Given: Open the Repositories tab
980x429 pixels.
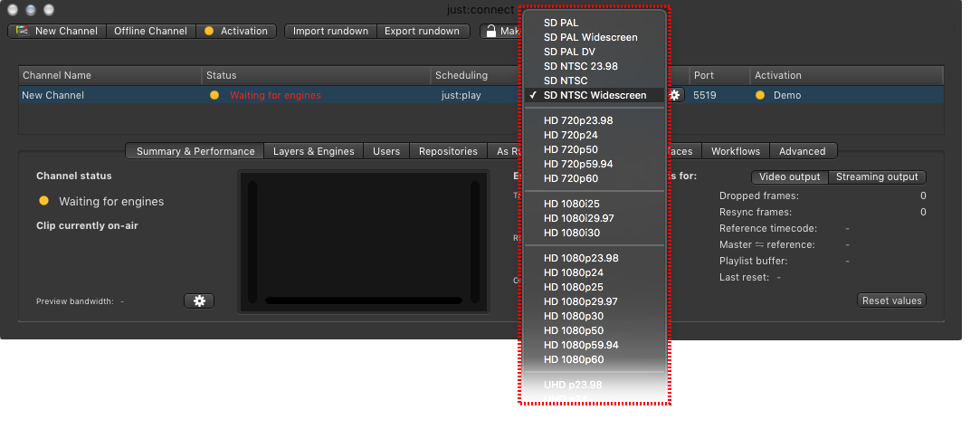Looking at the screenshot, I should (x=448, y=151).
